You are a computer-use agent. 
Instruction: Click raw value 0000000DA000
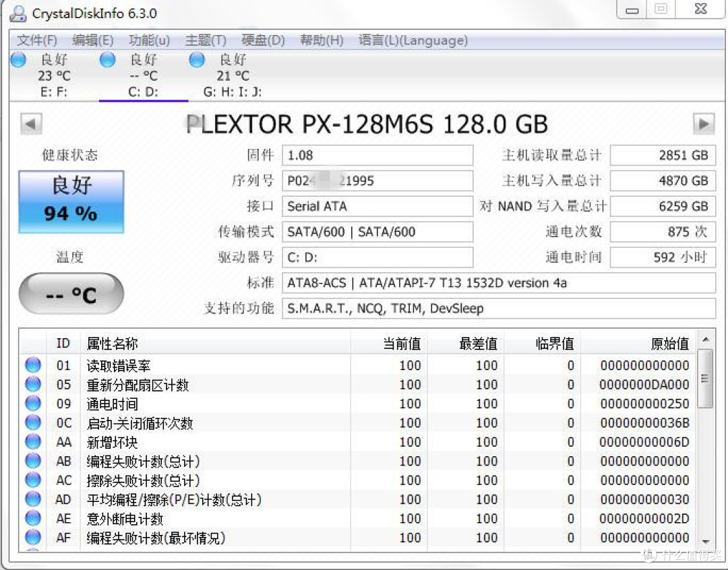click(x=644, y=384)
